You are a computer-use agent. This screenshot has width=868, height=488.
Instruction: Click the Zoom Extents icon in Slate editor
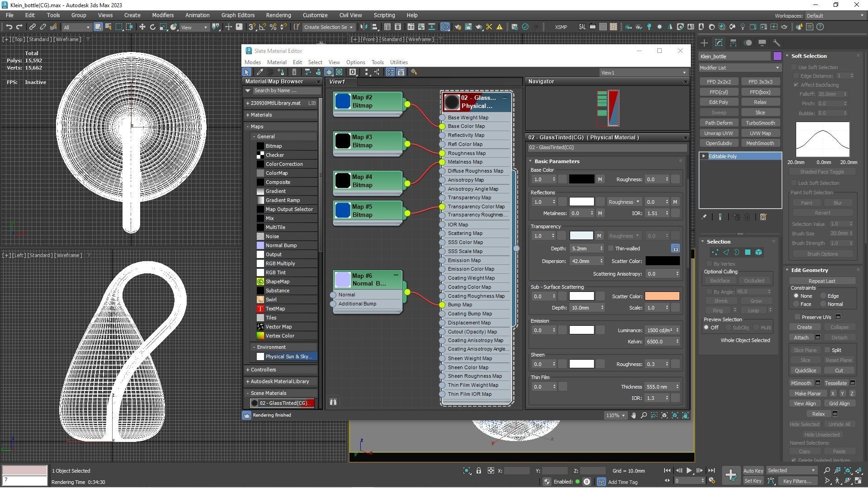click(665, 415)
